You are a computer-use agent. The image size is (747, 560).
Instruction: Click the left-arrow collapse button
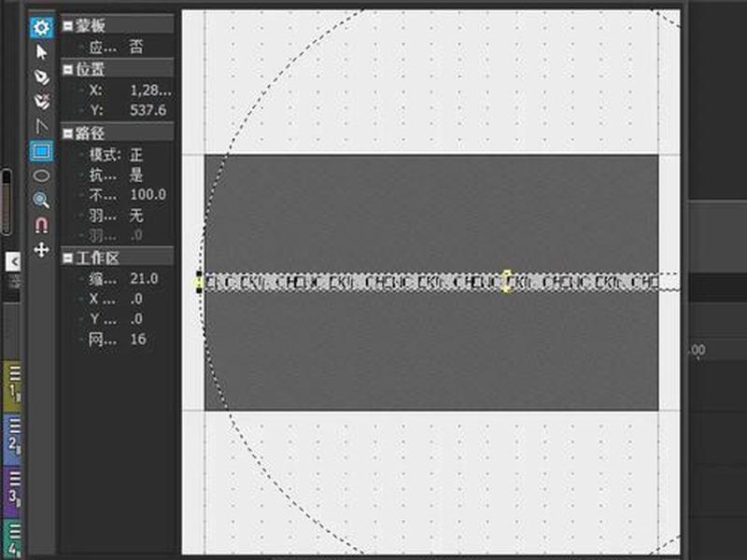point(14,261)
